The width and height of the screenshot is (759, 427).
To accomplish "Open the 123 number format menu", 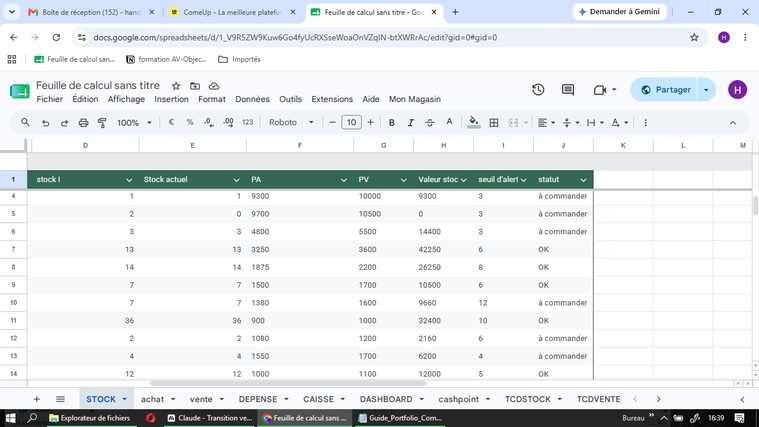I will tap(247, 122).
